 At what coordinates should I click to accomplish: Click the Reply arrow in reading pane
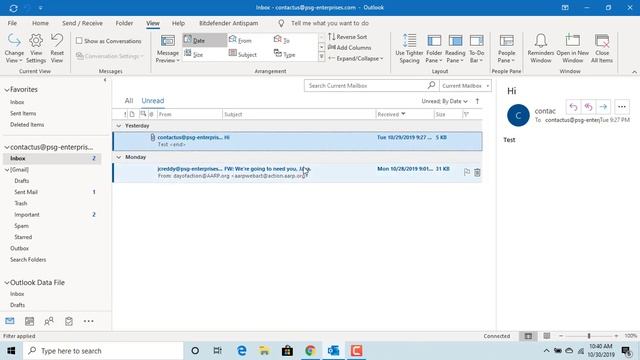pos(573,107)
